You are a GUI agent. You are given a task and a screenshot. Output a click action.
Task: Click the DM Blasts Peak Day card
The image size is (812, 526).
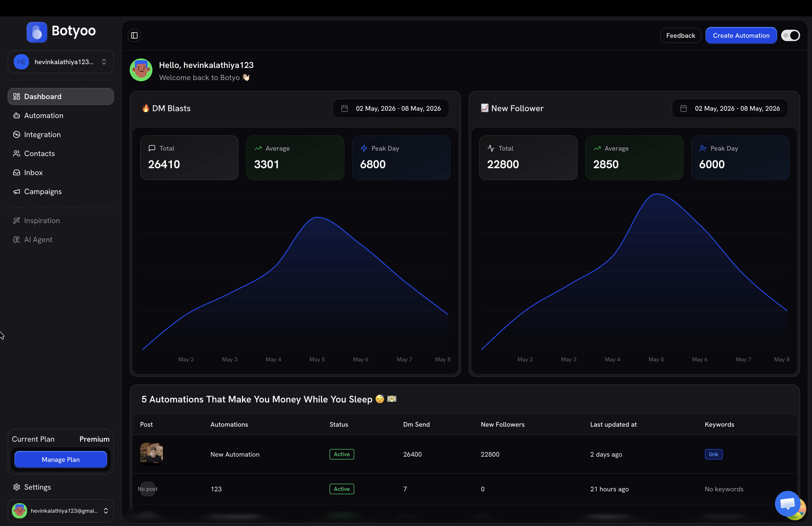(401, 158)
